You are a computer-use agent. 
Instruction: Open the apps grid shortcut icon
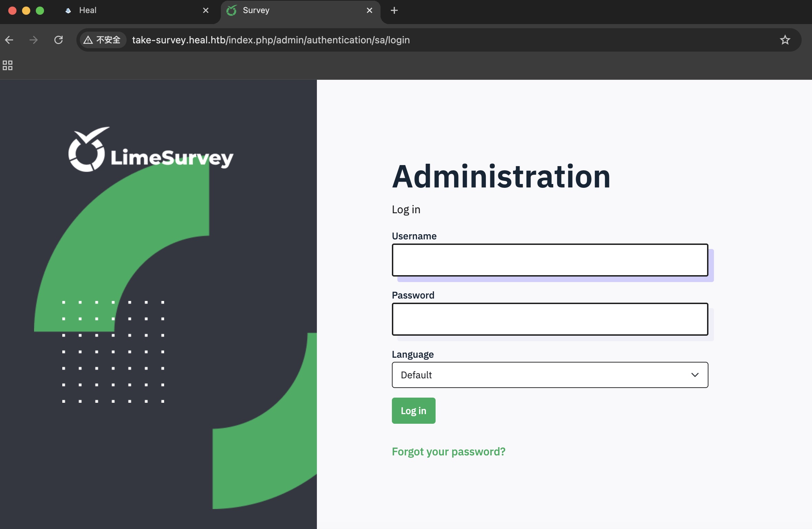8,65
